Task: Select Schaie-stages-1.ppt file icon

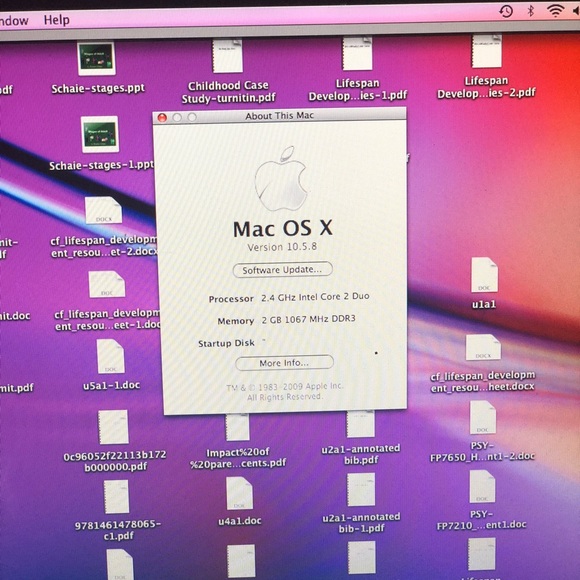Action: pyautogui.click(x=100, y=134)
